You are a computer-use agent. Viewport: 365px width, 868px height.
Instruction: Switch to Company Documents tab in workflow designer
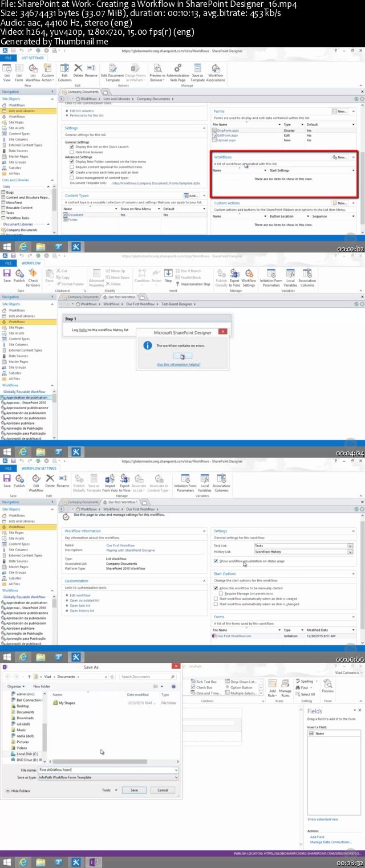click(x=80, y=297)
